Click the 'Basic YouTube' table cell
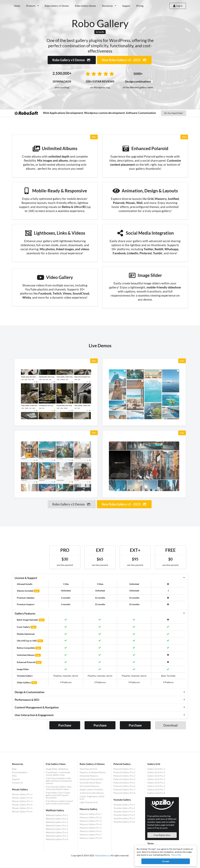 tap(168, 676)
